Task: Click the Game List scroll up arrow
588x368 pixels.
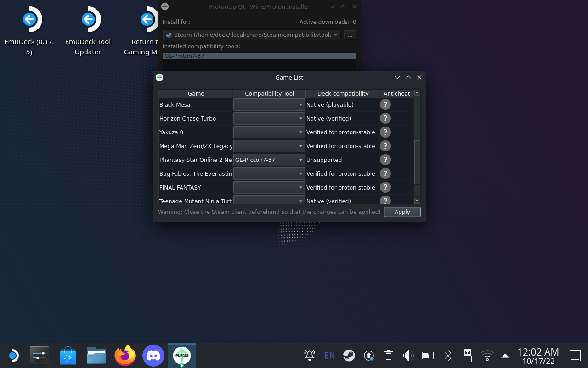Action: click(417, 93)
